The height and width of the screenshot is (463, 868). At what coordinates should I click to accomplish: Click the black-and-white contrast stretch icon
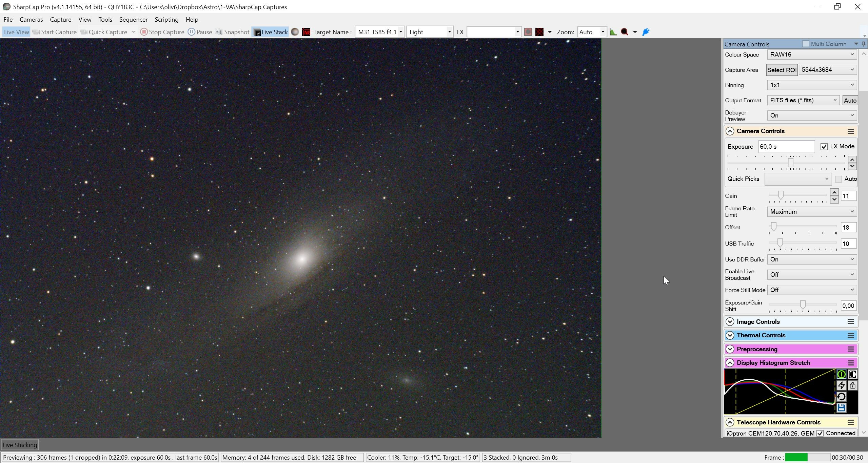[x=852, y=374]
